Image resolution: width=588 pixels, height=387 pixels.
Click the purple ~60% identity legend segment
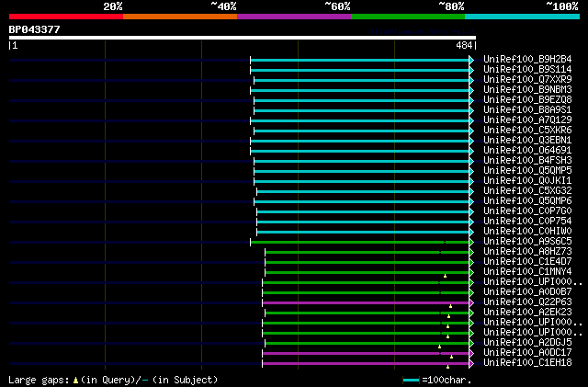[294, 17]
